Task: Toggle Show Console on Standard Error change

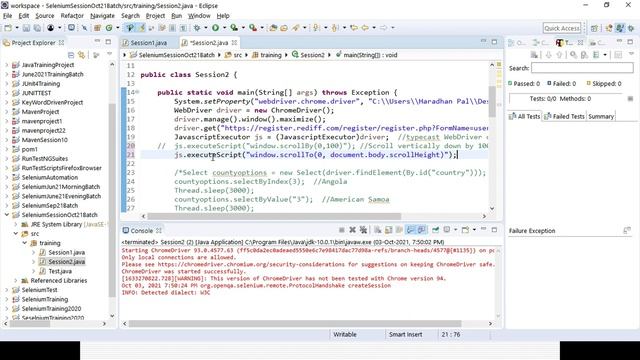Action: (x=422, y=230)
